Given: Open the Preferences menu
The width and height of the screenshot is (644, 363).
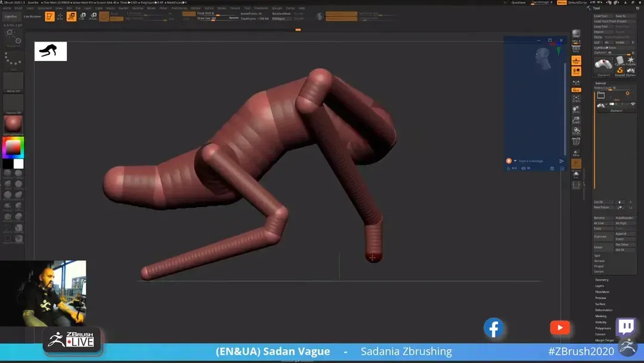Looking at the screenshot, I should (179, 8).
